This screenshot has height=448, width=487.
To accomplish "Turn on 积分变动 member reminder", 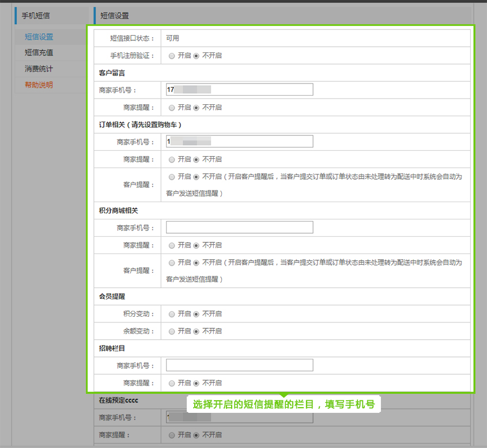I will click(172, 314).
